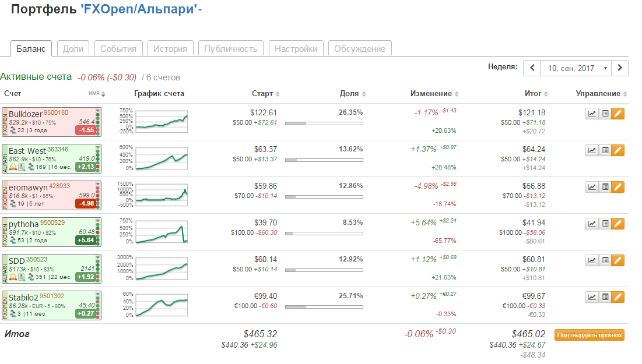The height and width of the screenshot is (364, 642).
Task: Go to previous week arrow
Action: [532, 68]
